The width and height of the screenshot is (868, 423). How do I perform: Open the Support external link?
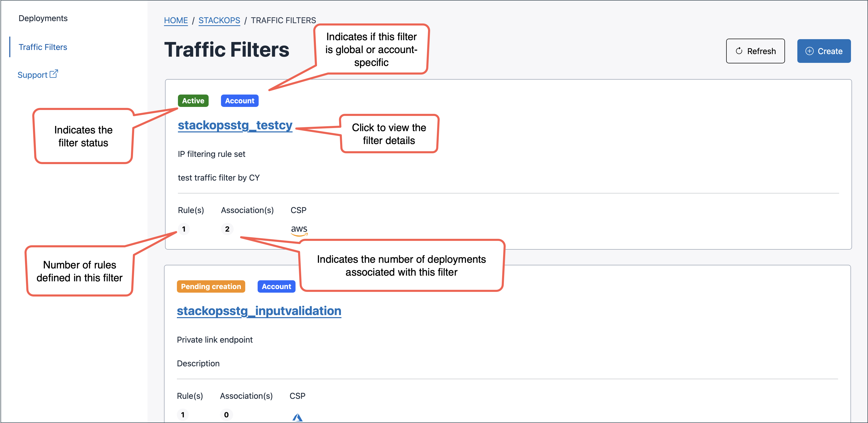coord(38,74)
